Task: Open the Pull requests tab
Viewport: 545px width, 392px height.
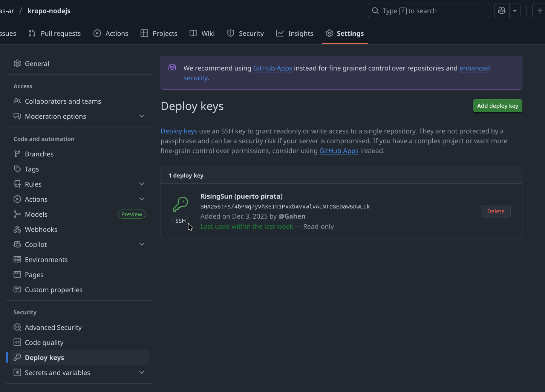Action: [55, 33]
